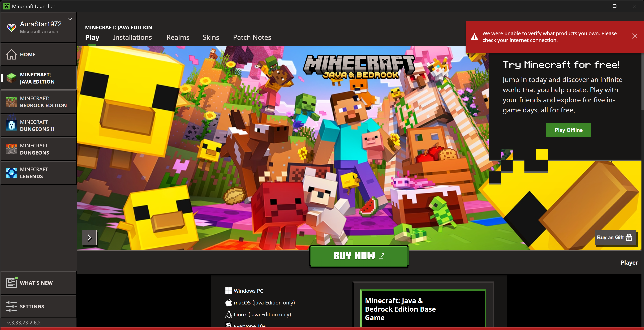Select the Minecraft Legends icon
Viewport: 644px width, 330px height.
pyautogui.click(x=11, y=173)
